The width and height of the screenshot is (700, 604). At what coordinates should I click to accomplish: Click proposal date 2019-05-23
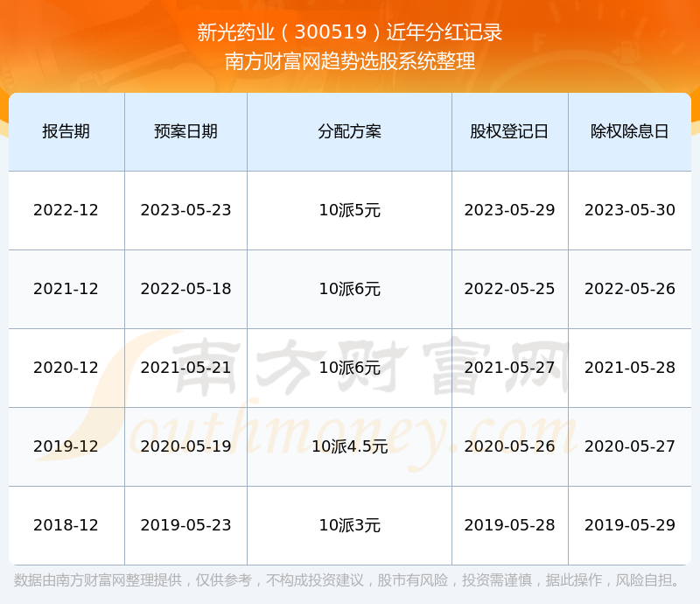coord(185,524)
